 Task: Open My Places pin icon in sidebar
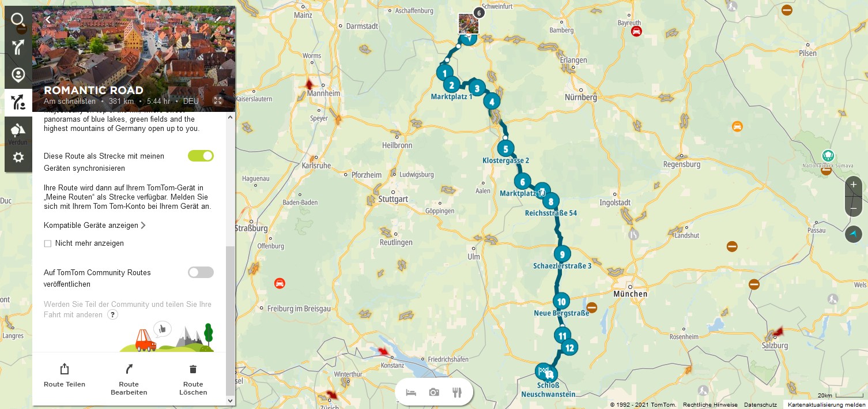tap(18, 75)
